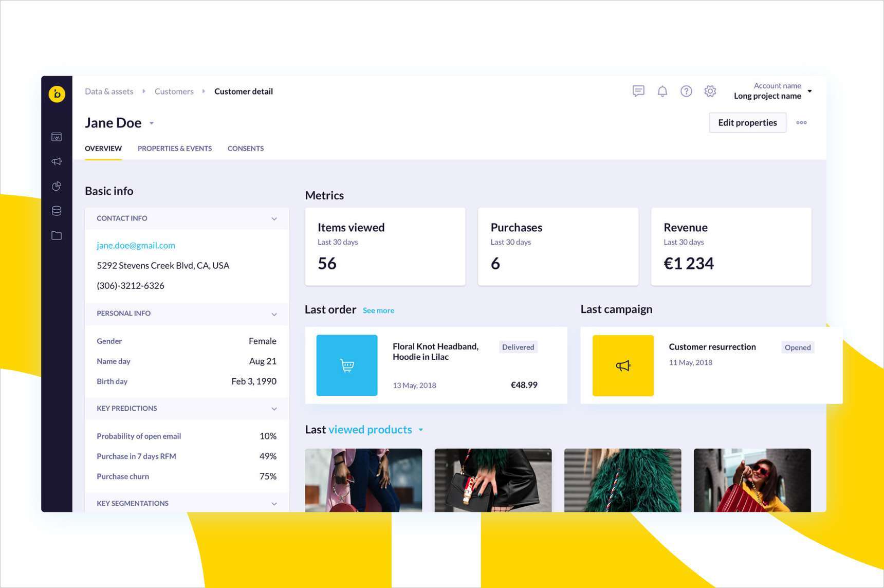This screenshot has height=588, width=884.
Task: Click the blue shopping cart order tile
Action: pyautogui.click(x=347, y=365)
